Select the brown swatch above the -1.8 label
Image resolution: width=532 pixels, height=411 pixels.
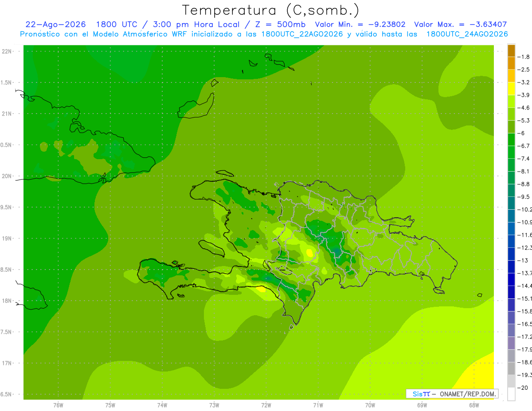[511, 51]
